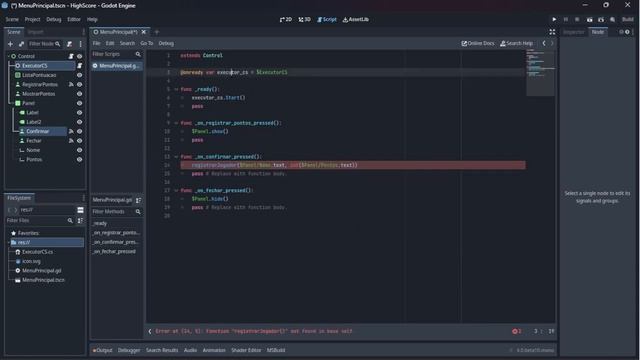The height and width of the screenshot is (360, 640).
Task: Go to next script history arrow
Action: [552, 43]
